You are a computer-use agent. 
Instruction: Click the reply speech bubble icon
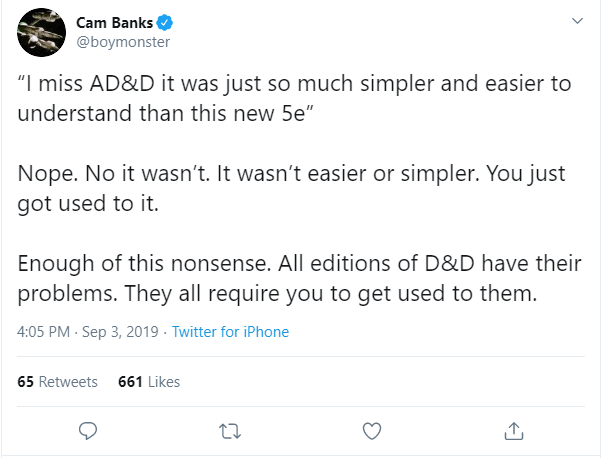point(88,431)
